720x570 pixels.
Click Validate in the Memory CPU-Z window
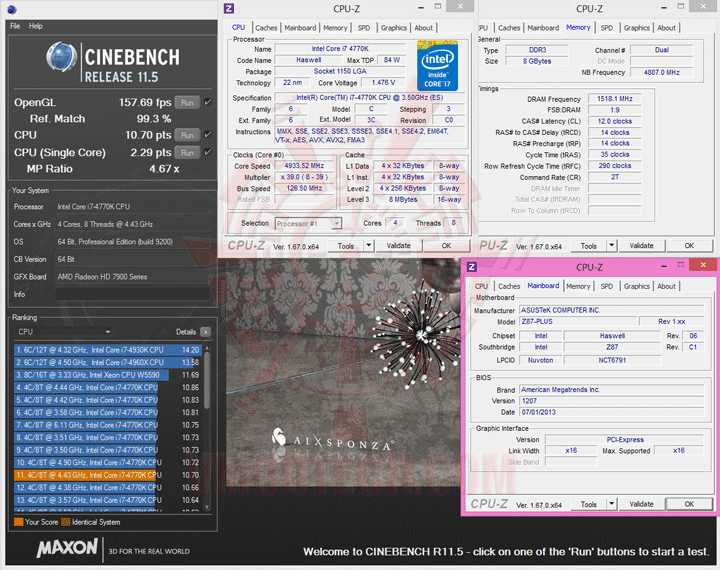(641, 246)
